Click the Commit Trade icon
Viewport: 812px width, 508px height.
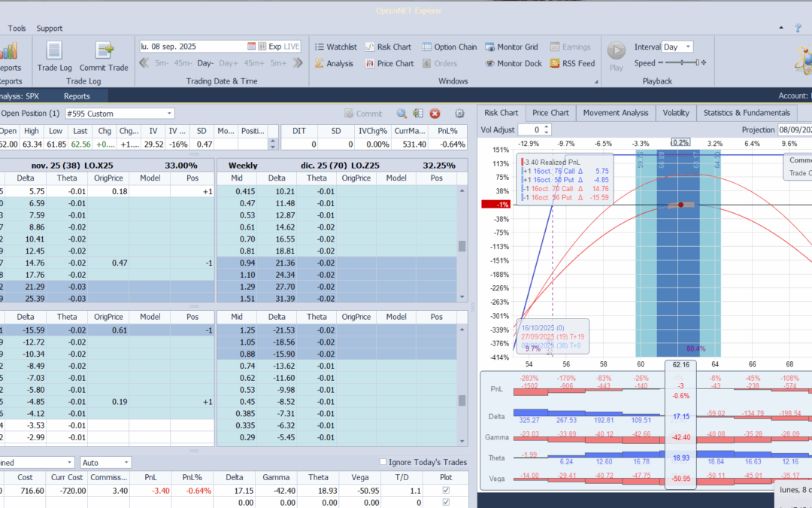[104, 51]
